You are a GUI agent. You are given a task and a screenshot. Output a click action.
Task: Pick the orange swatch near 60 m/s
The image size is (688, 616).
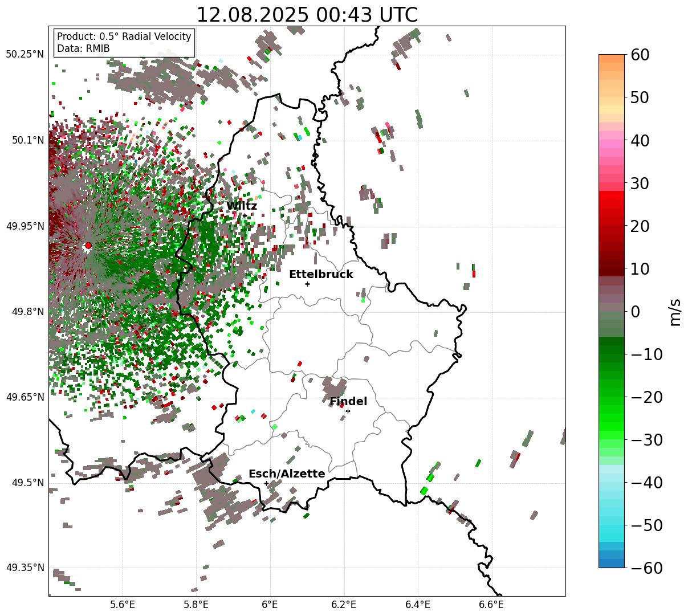click(612, 59)
